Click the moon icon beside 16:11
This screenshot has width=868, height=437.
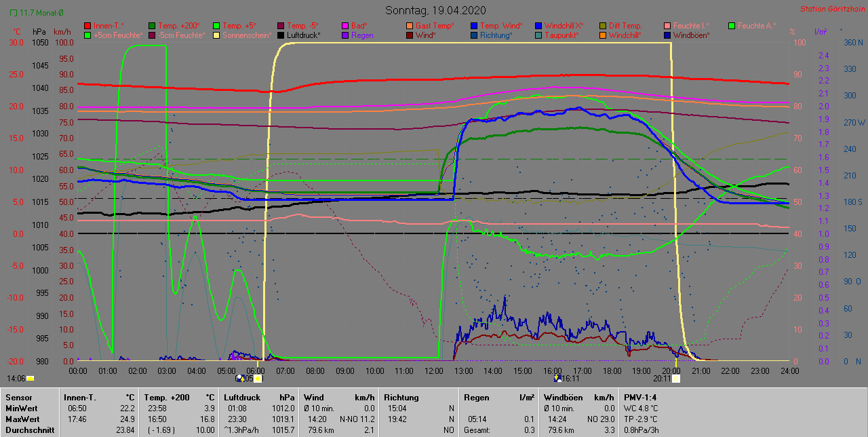pos(557,379)
